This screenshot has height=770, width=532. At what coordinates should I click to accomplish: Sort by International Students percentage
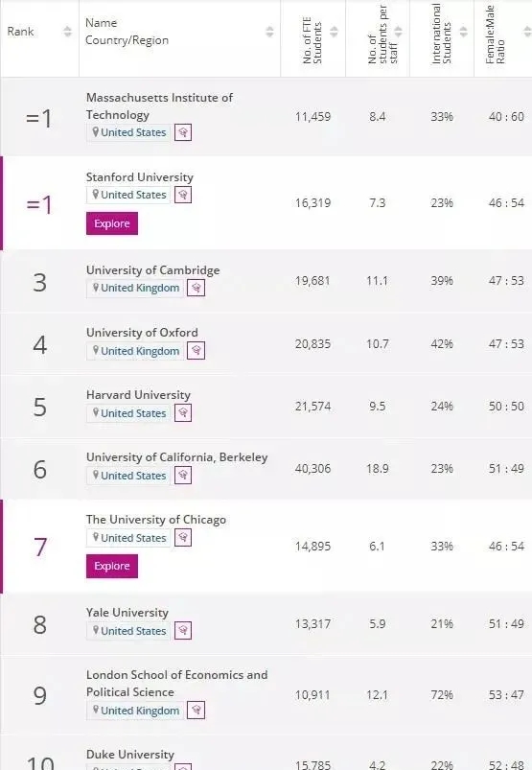(x=463, y=32)
